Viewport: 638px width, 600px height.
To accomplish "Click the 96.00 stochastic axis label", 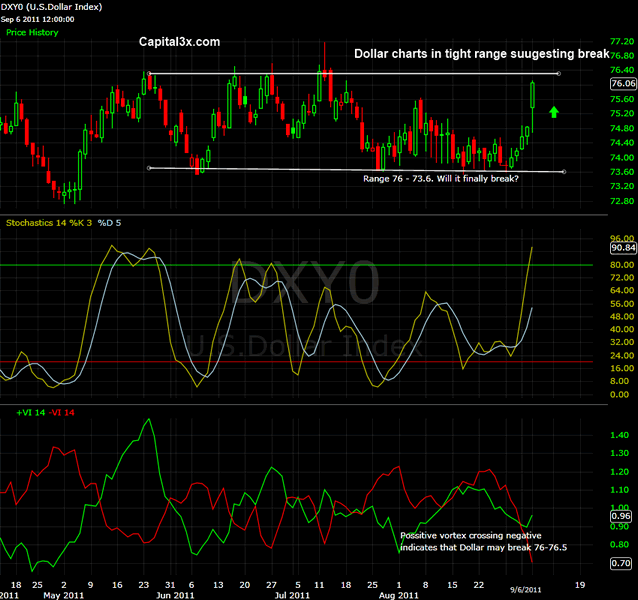I will 623,238.
